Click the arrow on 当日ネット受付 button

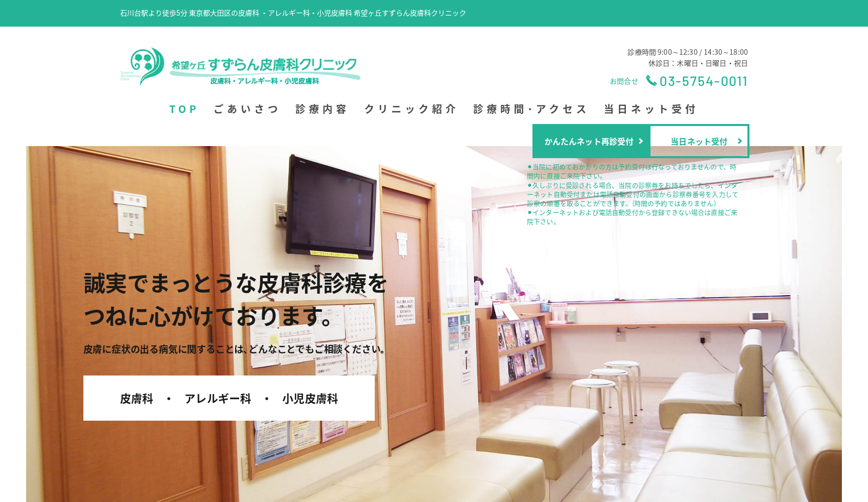(740, 141)
